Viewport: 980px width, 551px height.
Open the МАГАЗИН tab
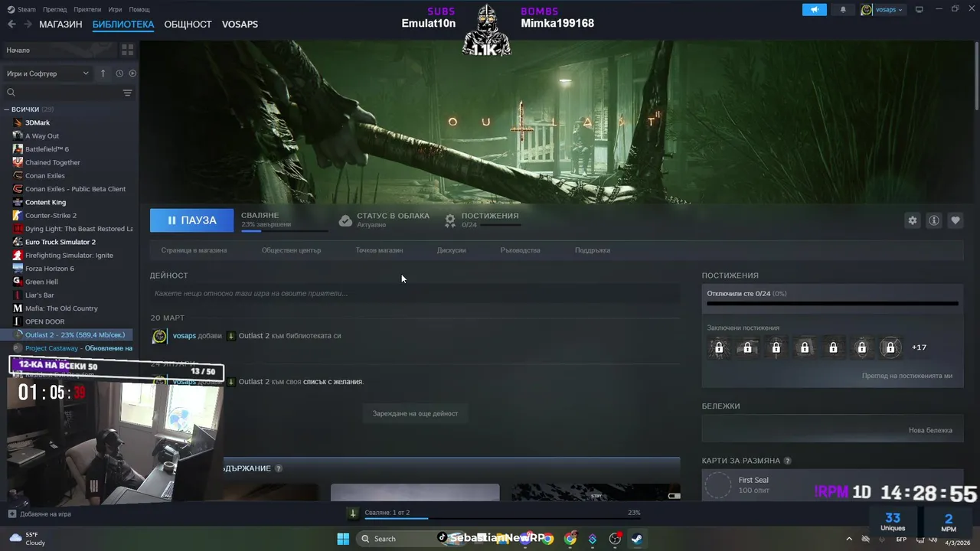click(x=60, y=24)
